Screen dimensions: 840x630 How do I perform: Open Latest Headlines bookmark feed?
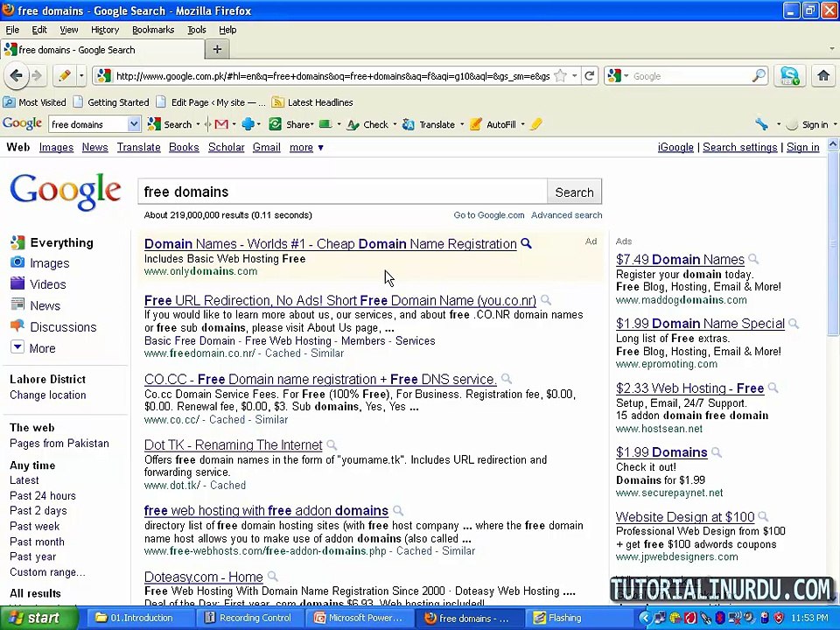tap(312, 102)
